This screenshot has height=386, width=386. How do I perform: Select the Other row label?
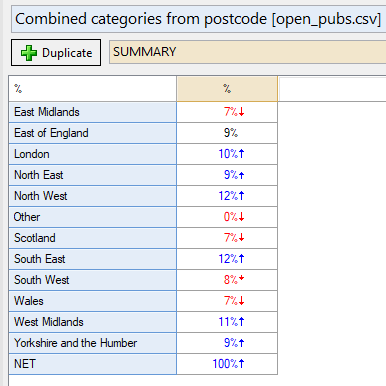(x=93, y=217)
